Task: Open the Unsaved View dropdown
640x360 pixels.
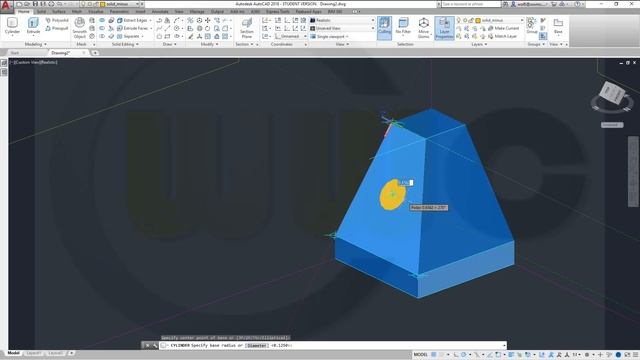Action: pyautogui.click(x=342, y=28)
